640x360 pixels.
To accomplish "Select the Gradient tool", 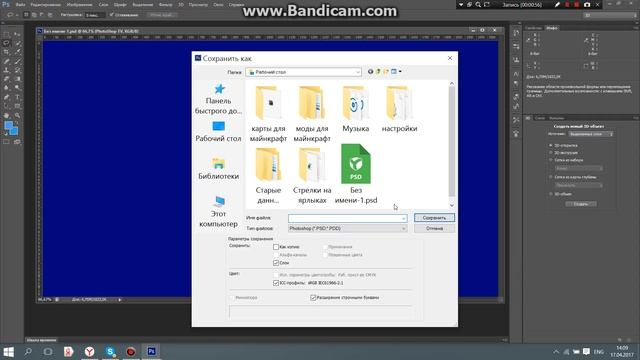I will (17, 79).
